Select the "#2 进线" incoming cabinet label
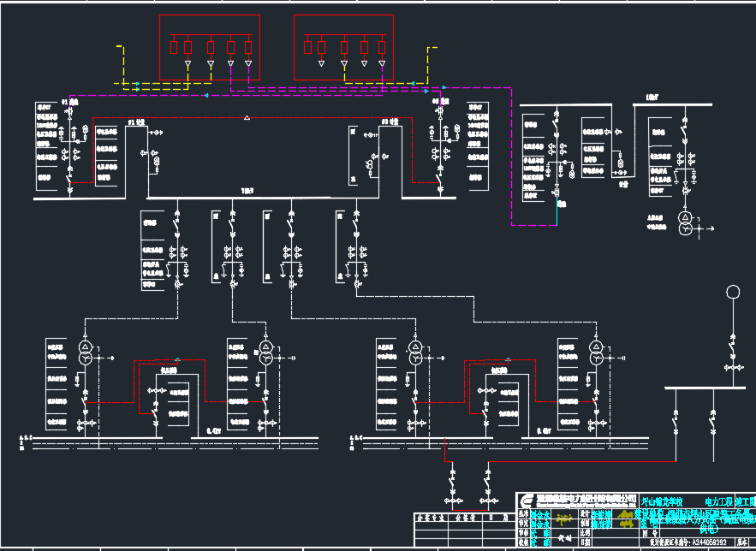The width and height of the screenshot is (756, 551). point(441,102)
